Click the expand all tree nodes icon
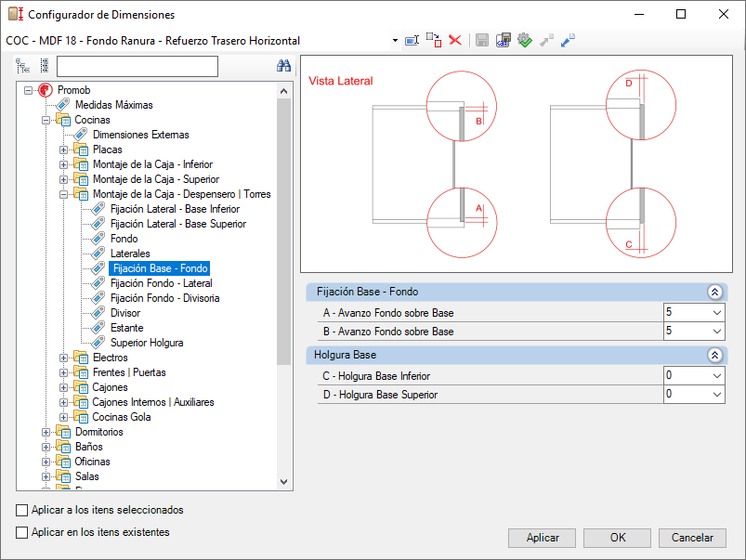The image size is (746, 560). pyautogui.click(x=23, y=66)
